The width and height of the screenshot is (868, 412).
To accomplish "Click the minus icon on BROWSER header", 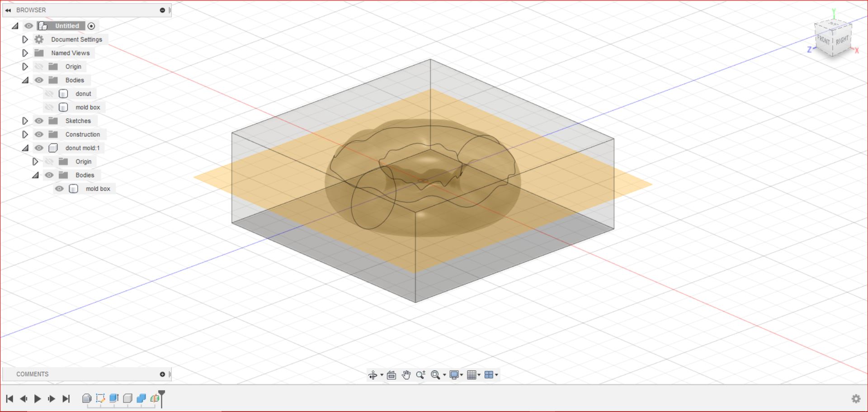I will (162, 10).
